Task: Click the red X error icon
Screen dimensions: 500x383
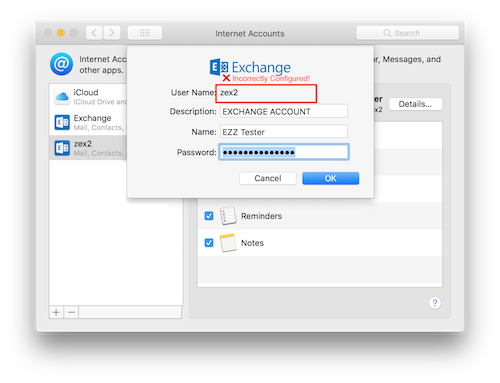Action: tap(226, 78)
